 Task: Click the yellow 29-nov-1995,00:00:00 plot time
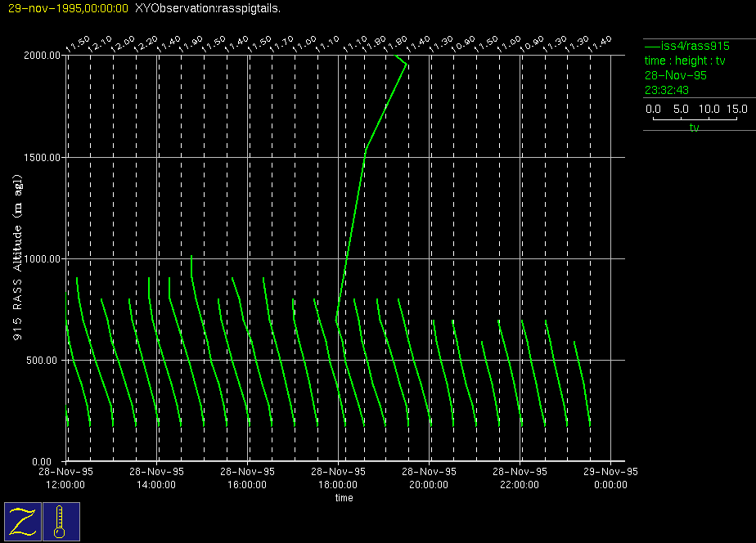point(67,8)
